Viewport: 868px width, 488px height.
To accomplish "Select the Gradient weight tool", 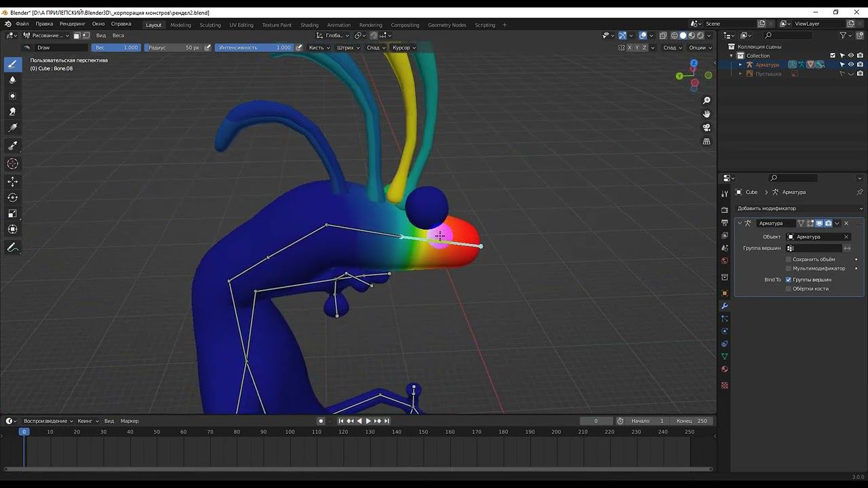I will coord(12,128).
